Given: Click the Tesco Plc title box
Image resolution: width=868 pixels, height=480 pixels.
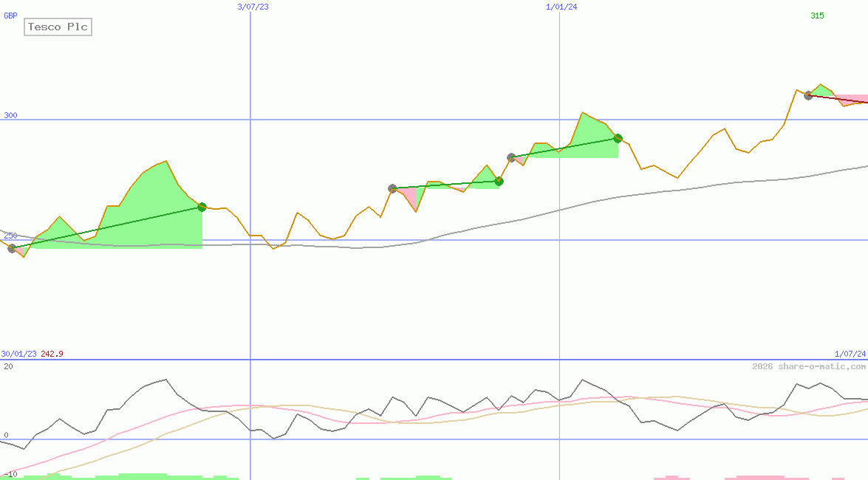Looking at the screenshot, I should [58, 27].
